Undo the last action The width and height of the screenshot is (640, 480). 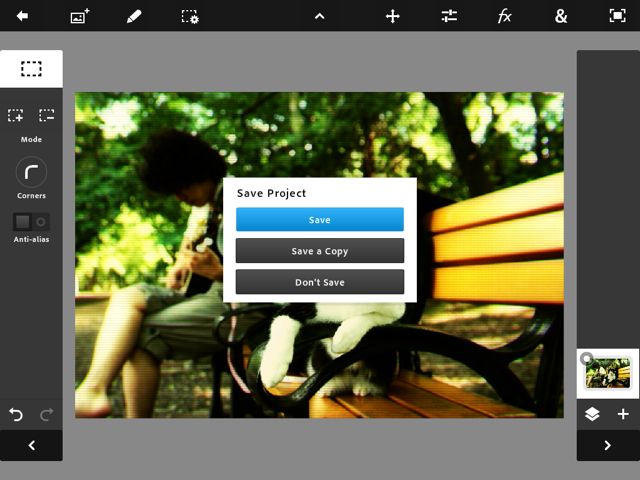pyautogui.click(x=16, y=415)
